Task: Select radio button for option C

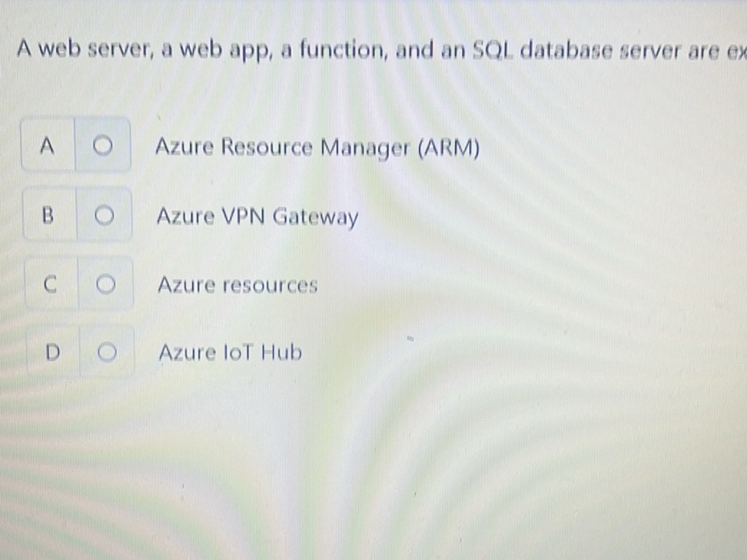Action: (x=105, y=284)
